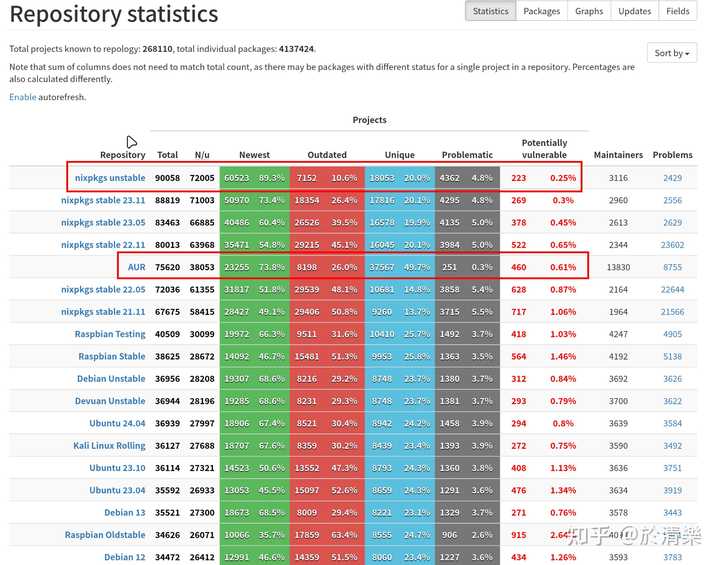Open problems count 3919 for Ubuntu 23.04
720x565 pixels.
click(x=672, y=490)
